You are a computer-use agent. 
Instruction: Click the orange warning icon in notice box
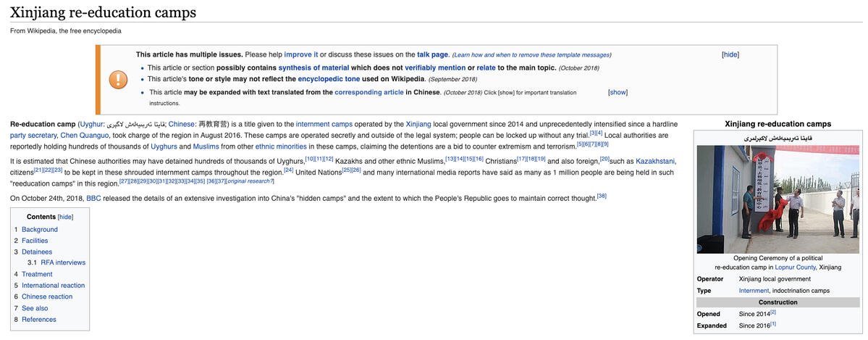(x=118, y=79)
